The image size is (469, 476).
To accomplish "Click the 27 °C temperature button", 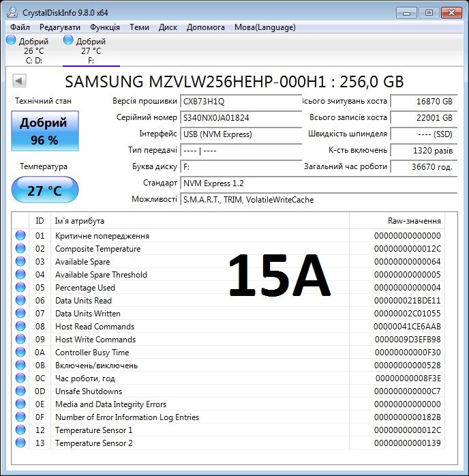I will pos(45,190).
